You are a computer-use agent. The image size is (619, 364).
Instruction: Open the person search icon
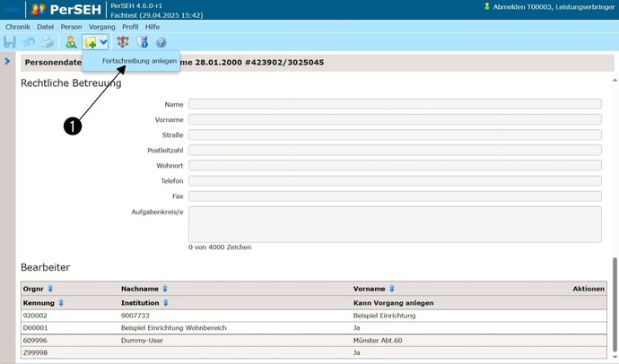[x=71, y=42]
